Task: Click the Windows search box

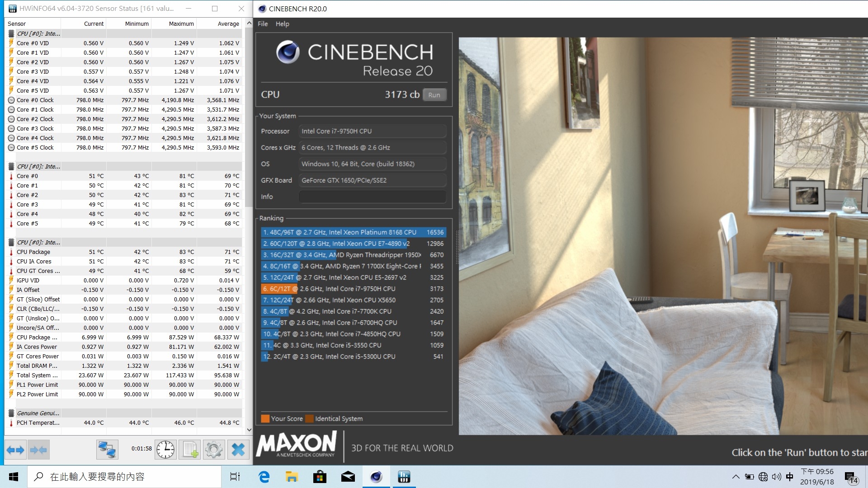Action: click(x=124, y=477)
